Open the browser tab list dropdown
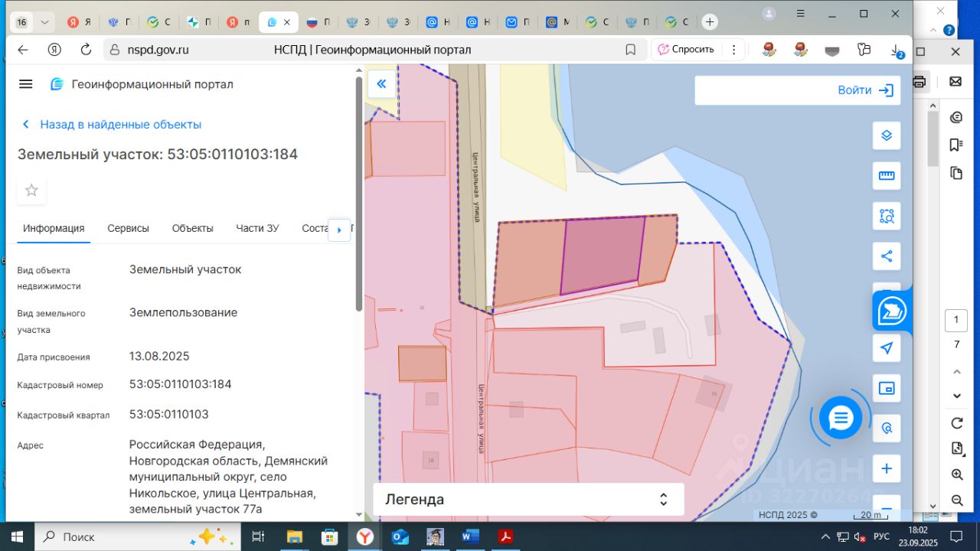 [44, 22]
